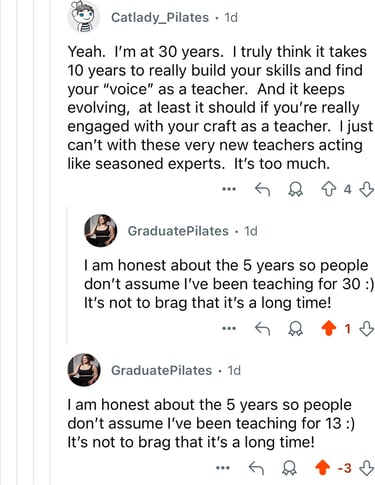Image resolution: width=375 pixels, height=485 pixels.
Task: Open GraduatePilates avatar on bottom comment
Action: pos(84,370)
